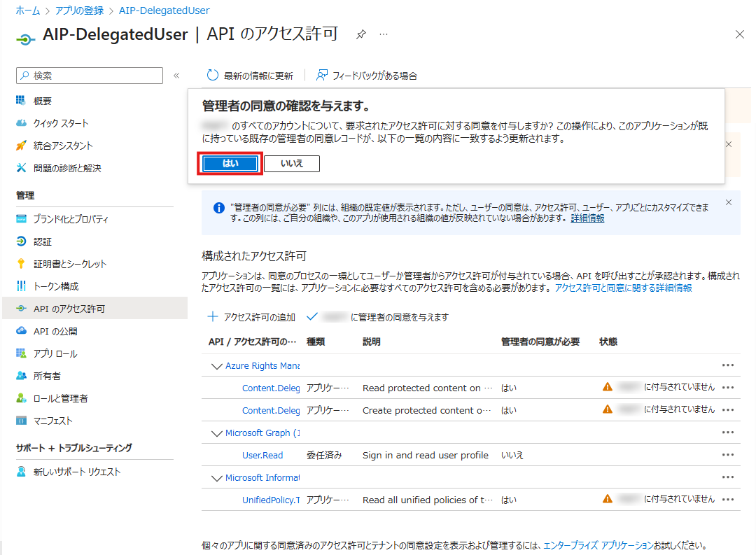Viewport: 756px width, 555px height.
Task: Open the 詳細情報 link in the info banner
Action: [x=587, y=218]
